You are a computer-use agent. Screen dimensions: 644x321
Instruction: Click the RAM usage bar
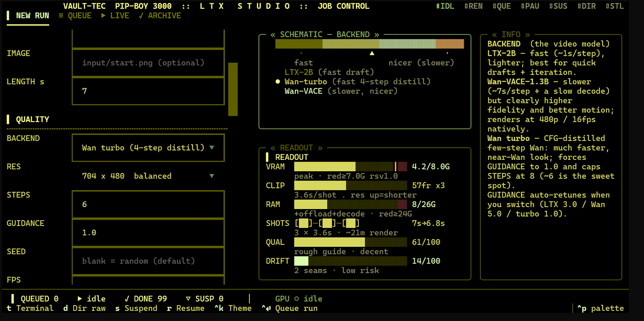(x=351, y=204)
